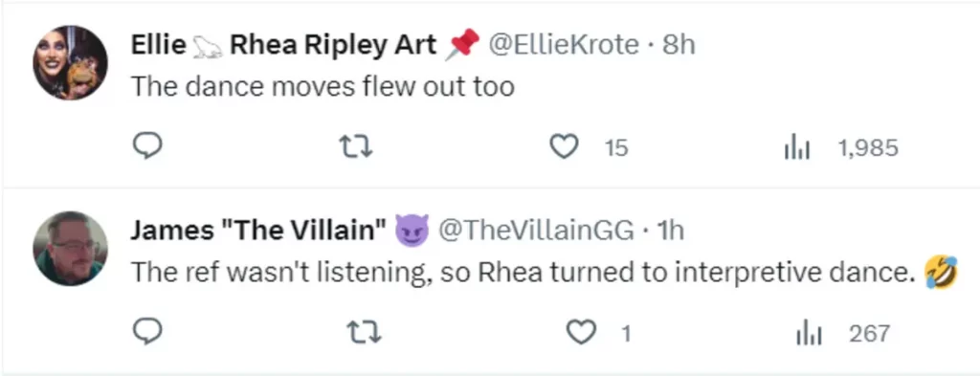Reply to Ellie's dance moves tweet
Screen dimensions: 980x376
(x=148, y=146)
